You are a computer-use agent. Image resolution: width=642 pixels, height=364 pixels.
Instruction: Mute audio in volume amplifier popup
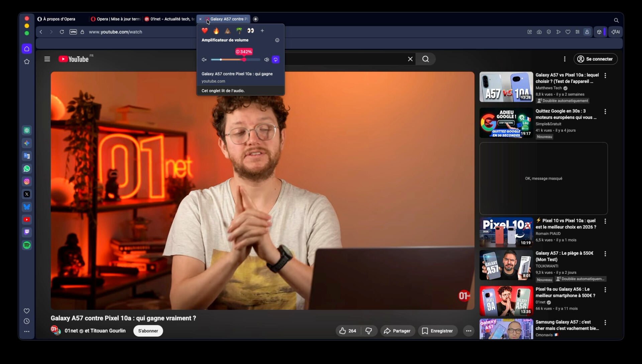point(204,60)
